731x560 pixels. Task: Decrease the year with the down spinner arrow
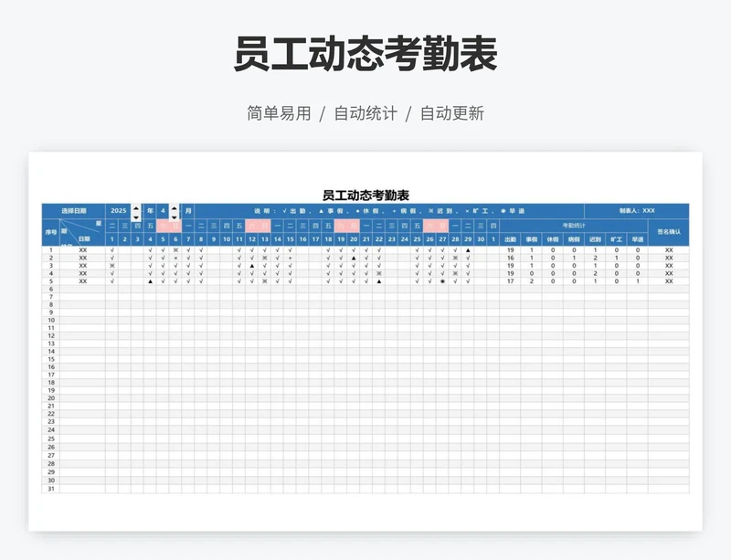(x=136, y=217)
